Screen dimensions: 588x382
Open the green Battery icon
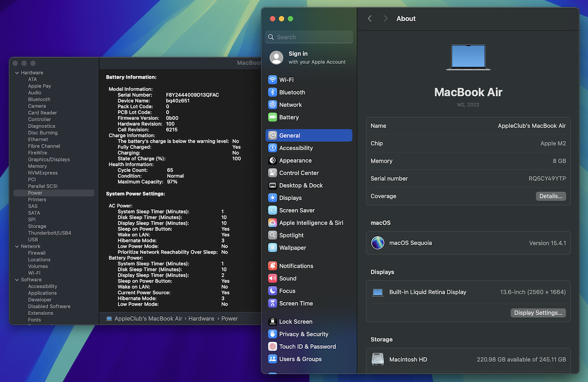click(x=272, y=117)
